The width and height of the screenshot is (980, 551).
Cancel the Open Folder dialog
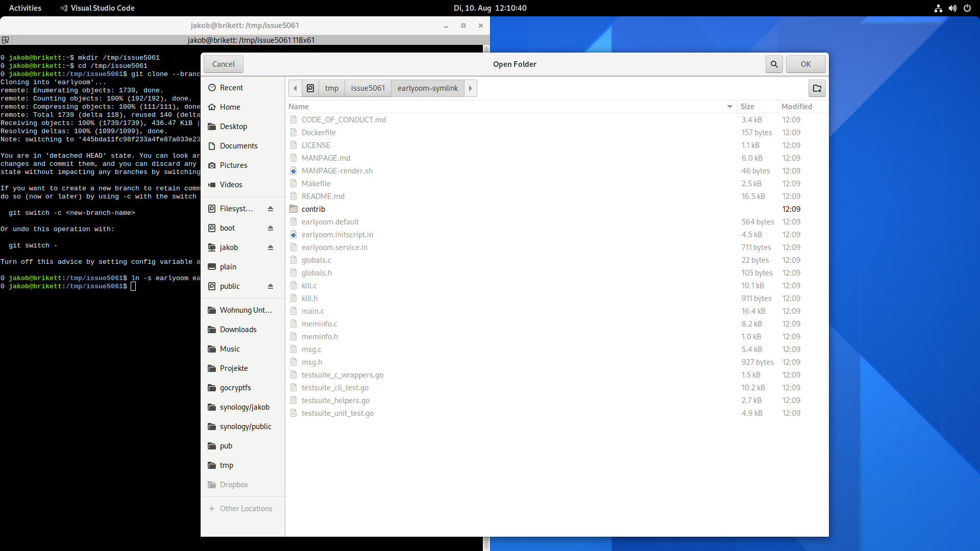pos(223,64)
